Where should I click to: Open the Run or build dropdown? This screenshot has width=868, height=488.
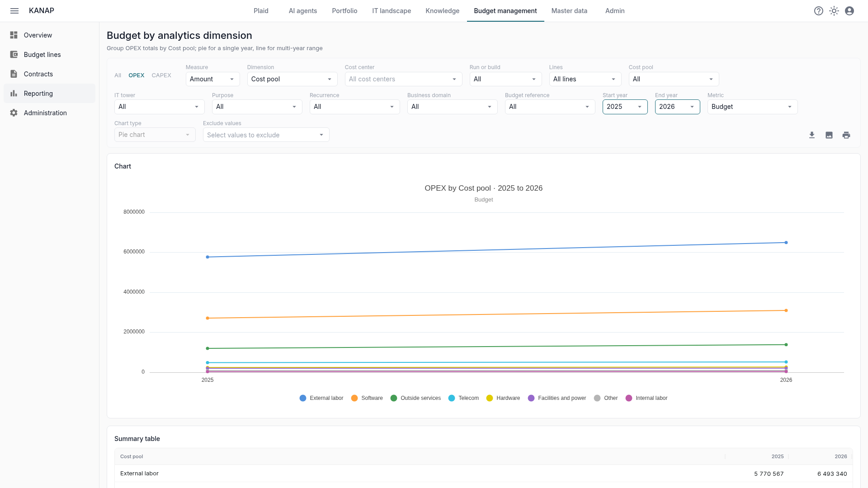tap(505, 79)
